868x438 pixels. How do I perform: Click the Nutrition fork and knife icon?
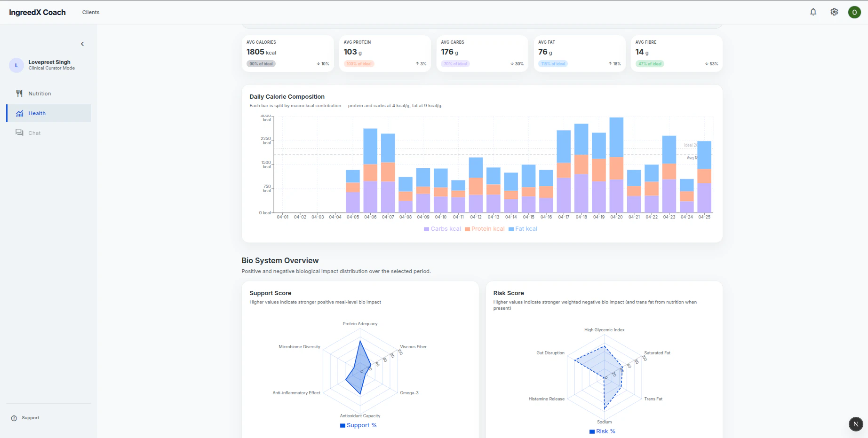[x=19, y=94]
